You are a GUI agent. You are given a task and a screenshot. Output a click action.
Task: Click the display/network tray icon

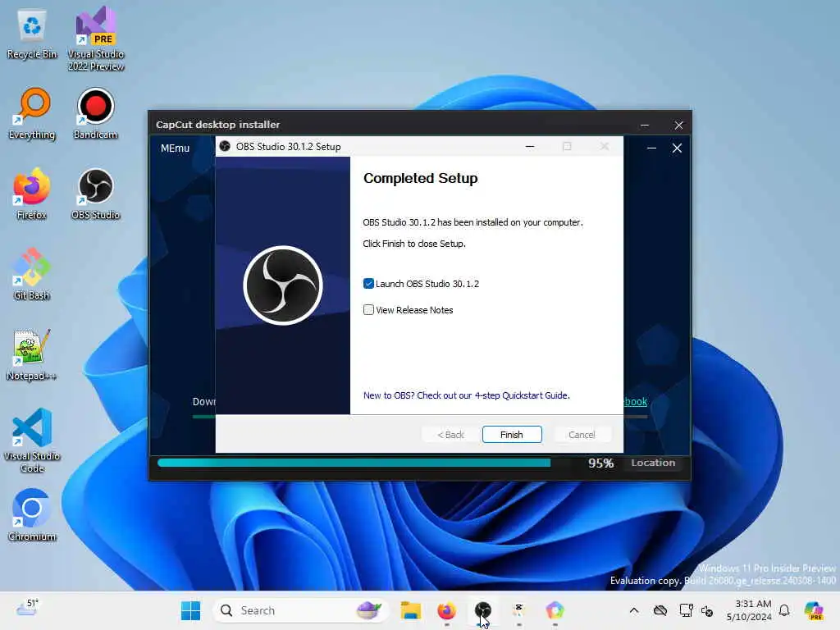tap(686, 610)
